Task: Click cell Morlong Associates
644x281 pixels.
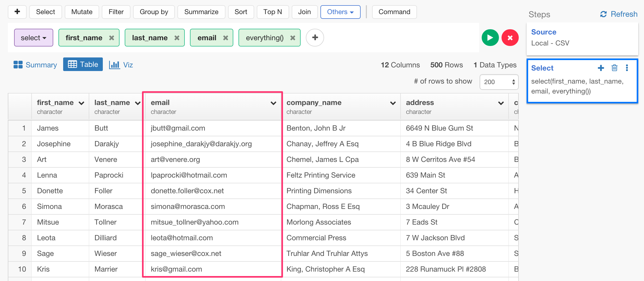Action: click(341, 222)
